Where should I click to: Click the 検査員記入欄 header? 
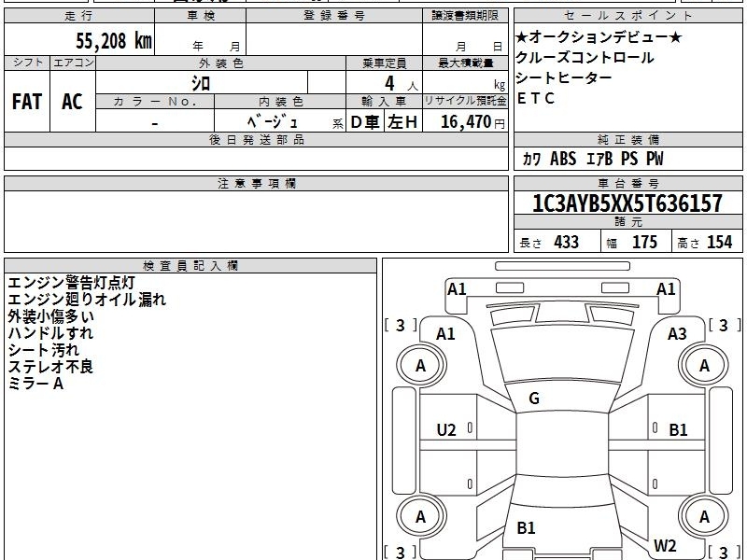tap(190, 266)
